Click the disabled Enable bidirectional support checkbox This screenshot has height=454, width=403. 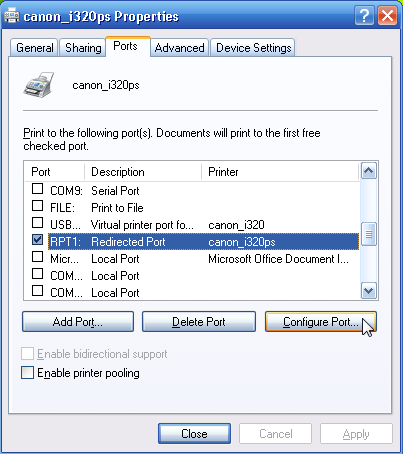(27, 354)
